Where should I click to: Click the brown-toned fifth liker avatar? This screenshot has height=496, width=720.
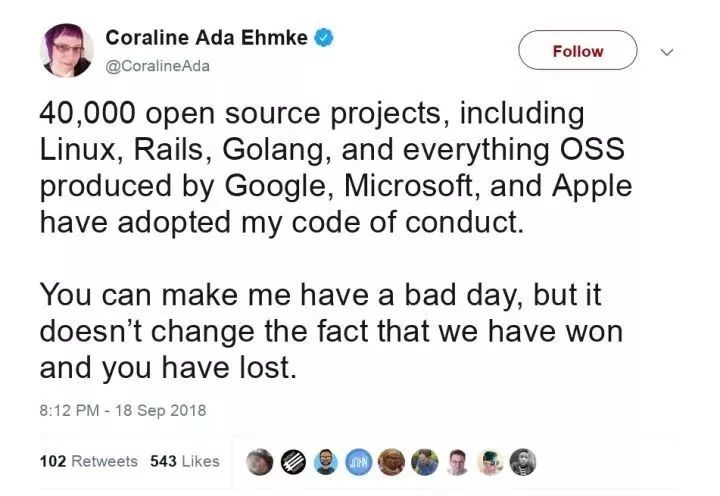coord(392,461)
